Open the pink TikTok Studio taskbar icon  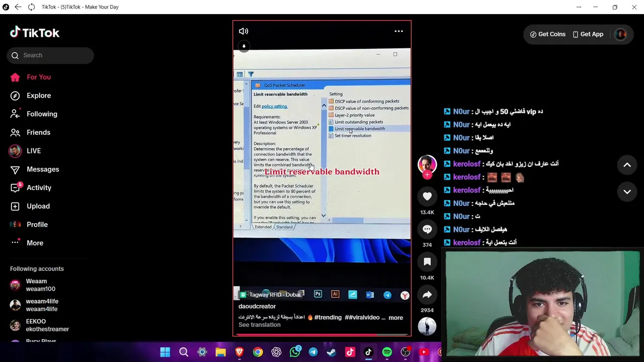(350, 352)
